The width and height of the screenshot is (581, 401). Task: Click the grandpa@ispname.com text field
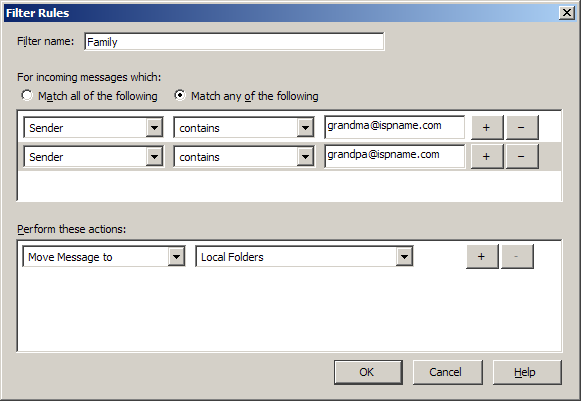pyautogui.click(x=394, y=156)
